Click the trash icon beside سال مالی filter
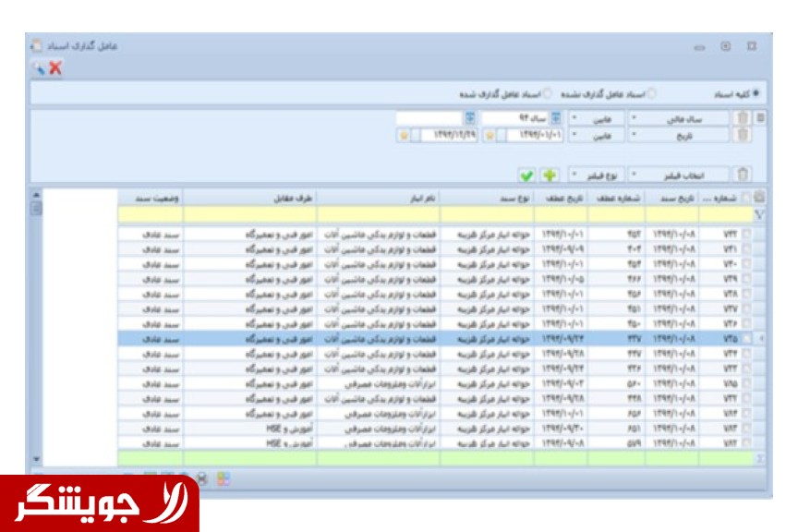This screenshot has height=532, width=798. (743, 118)
